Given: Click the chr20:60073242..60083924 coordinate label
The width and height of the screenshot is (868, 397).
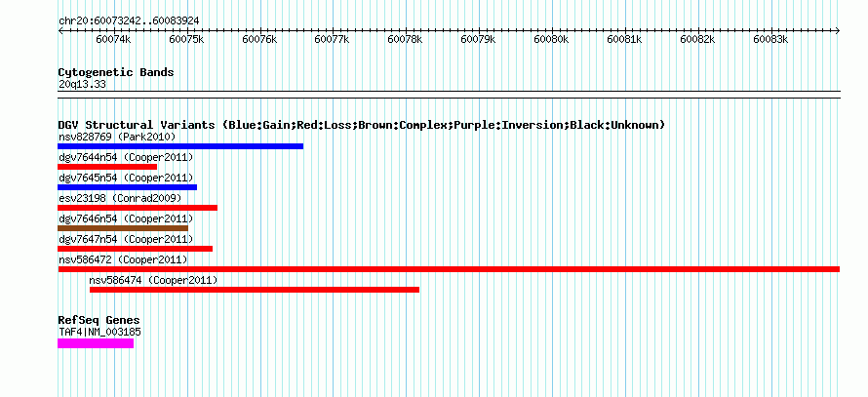Looking at the screenshot, I should coord(129,20).
